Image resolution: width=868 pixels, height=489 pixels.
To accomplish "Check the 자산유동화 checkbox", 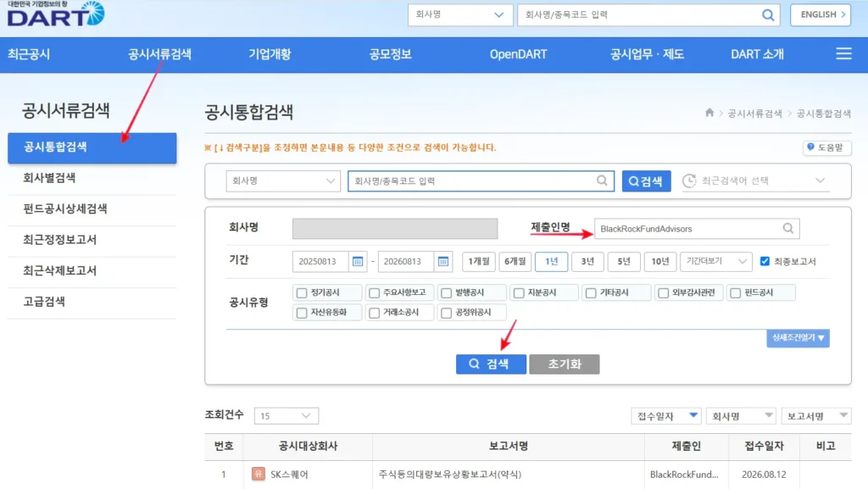I will (x=302, y=313).
